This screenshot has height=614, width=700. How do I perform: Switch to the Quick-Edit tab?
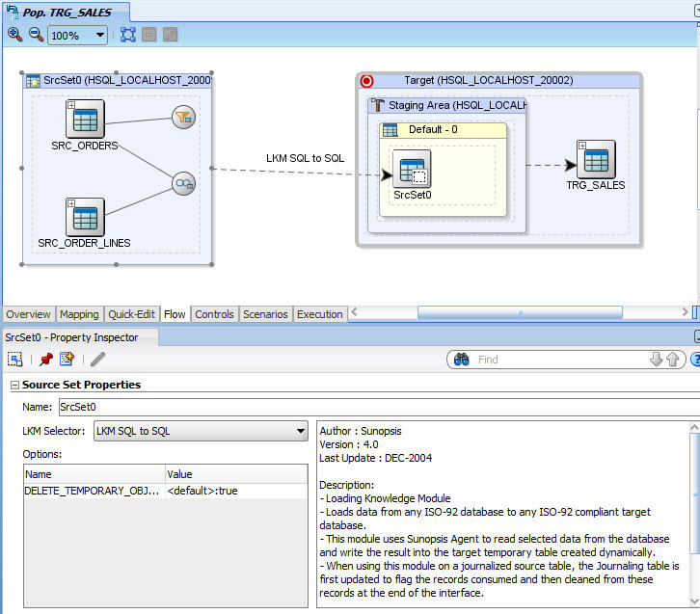click(132, 314)
